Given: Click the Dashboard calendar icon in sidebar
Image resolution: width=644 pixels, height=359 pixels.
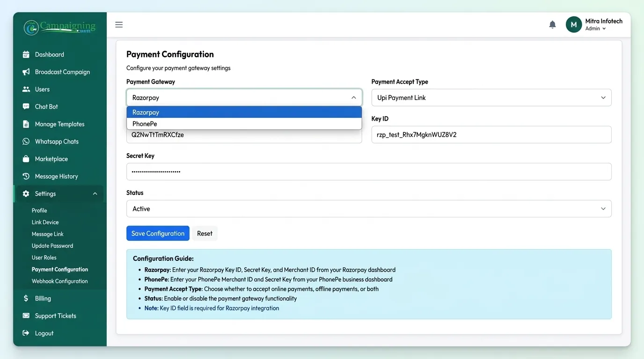Looking at the screenshot, I should click(x=26, y=55).
